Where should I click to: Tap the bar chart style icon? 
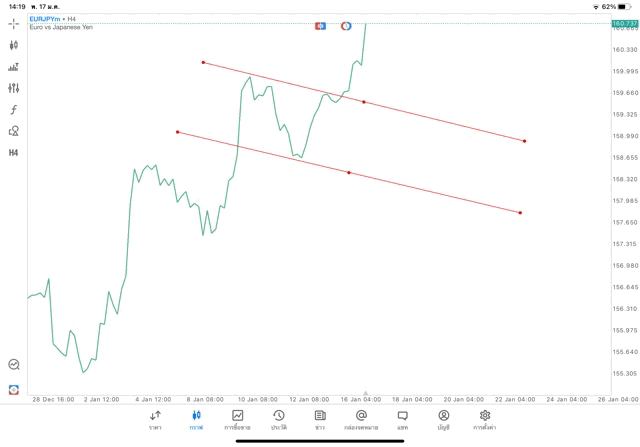point(14,67)
